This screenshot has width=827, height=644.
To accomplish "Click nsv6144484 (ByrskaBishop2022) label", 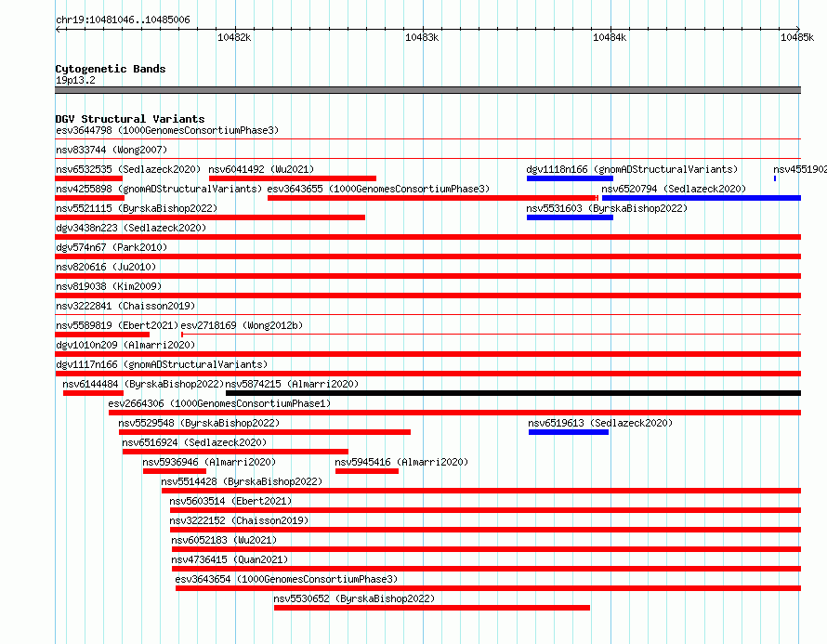I will tap(143, 384).
